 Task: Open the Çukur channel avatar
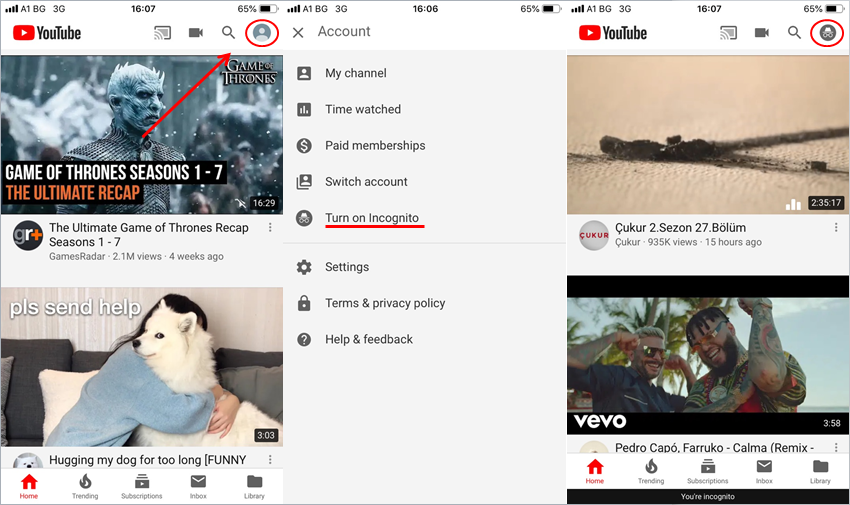594,235
